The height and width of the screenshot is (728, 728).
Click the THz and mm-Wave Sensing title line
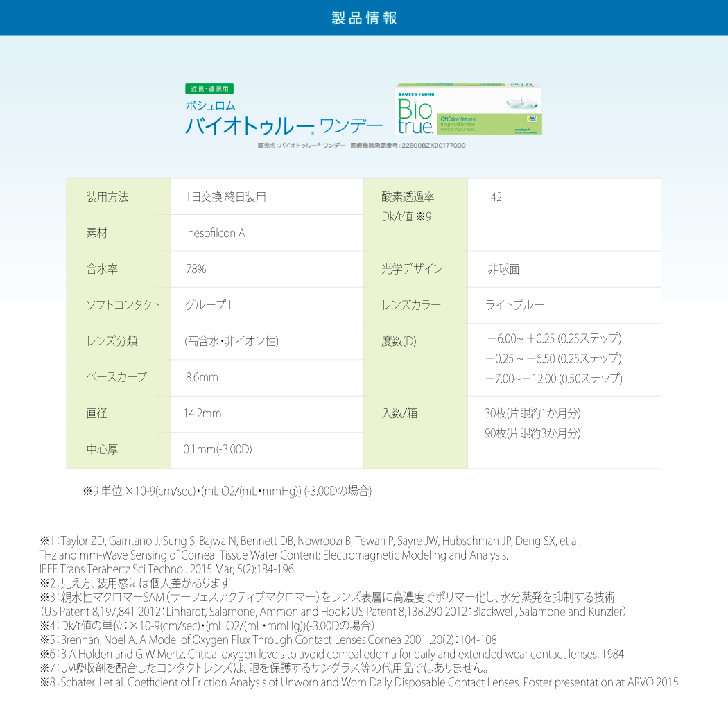pos(274,555)
